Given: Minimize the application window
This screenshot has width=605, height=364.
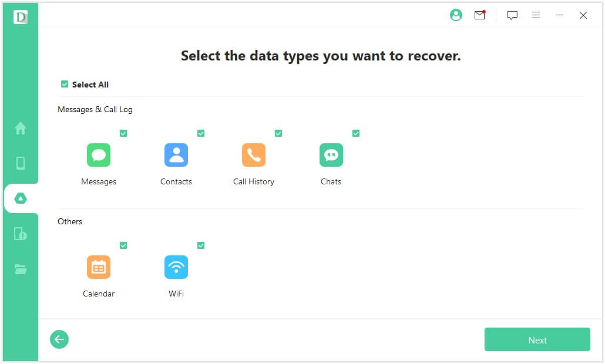Looking at the screenshot, I should point(559,15).
